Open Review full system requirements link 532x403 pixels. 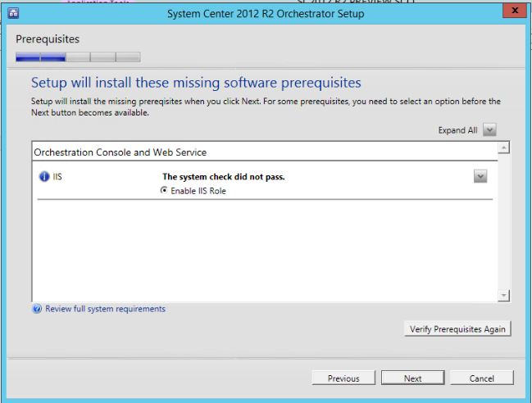[x=105, y=309]
